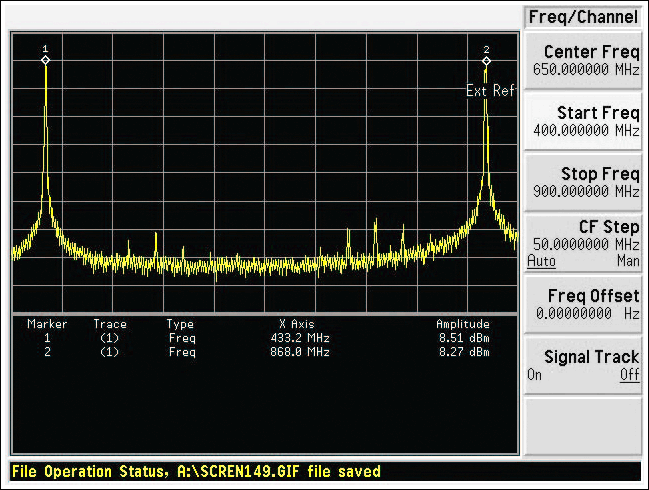Screen dimensions: 649x490
Task: Set CF Step to Auto
Action: click(x=541, y=261)
